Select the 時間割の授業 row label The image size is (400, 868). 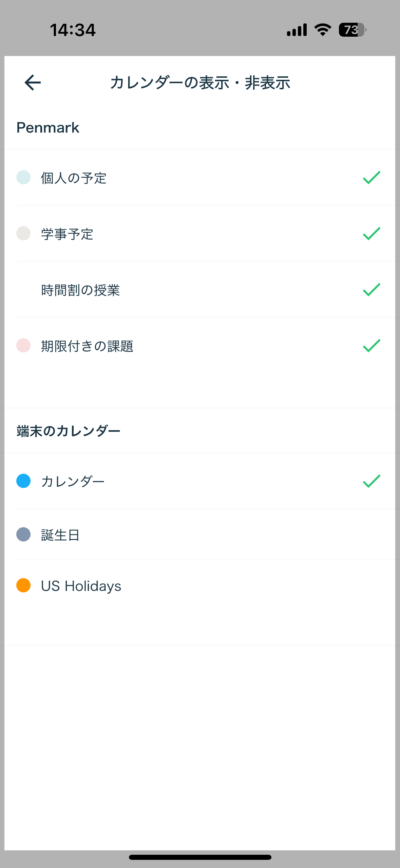(x=80, y=290)
